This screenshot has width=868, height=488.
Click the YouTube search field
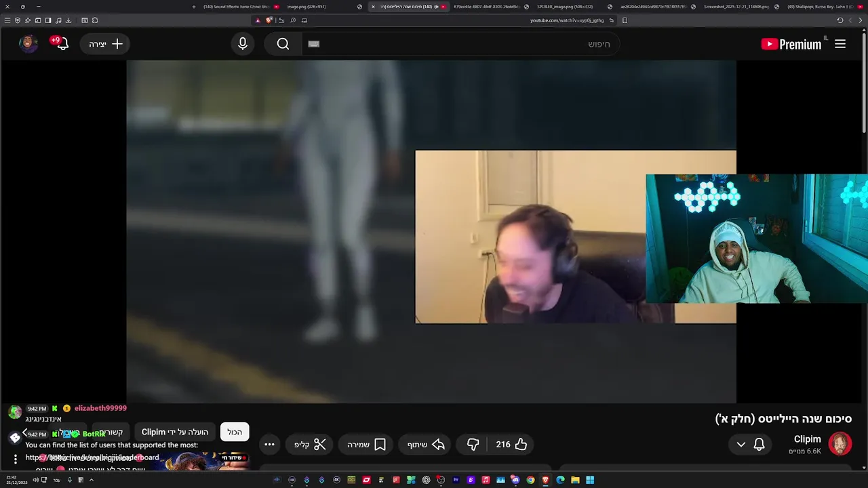[x=461, y=44]
